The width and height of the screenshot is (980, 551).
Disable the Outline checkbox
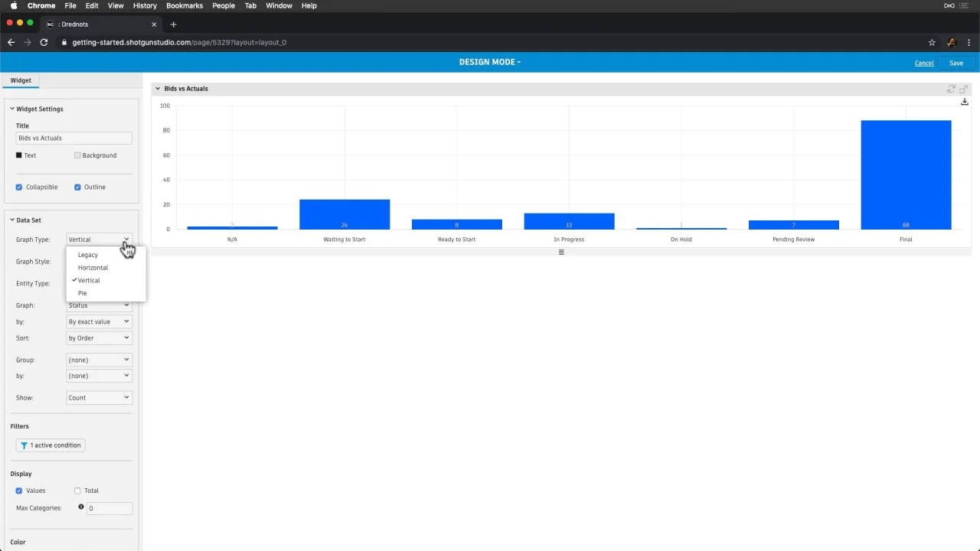(77, 187)
